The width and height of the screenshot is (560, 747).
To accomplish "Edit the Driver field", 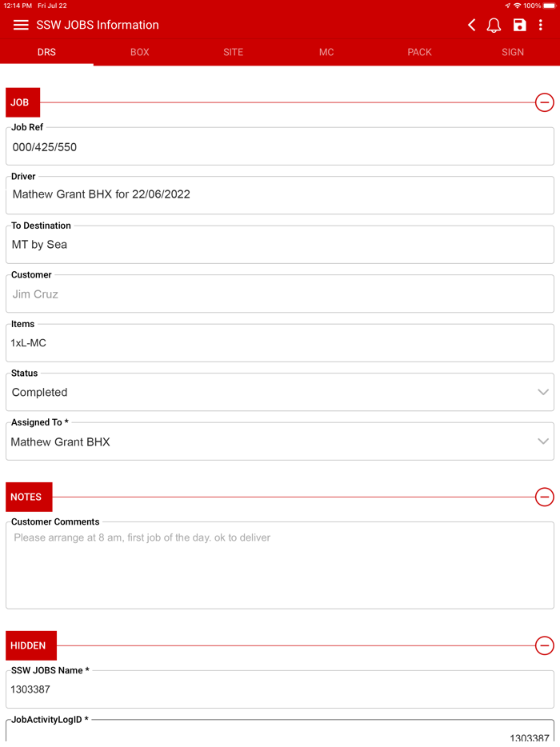I will [x=280, y=195].
